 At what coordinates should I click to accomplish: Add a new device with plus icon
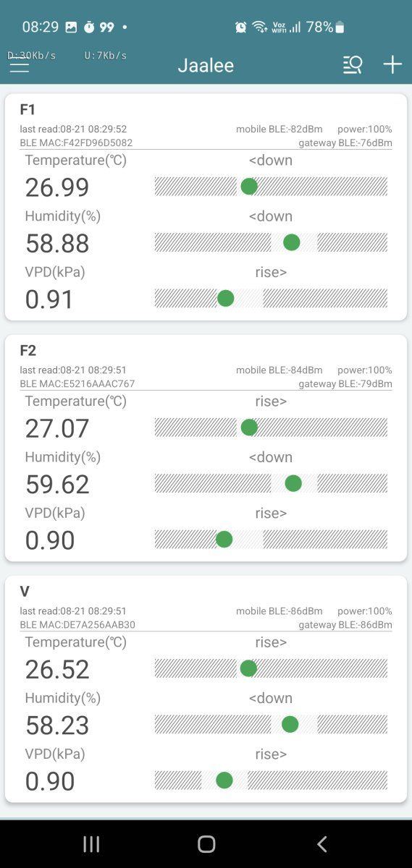[x=392, y=65]
